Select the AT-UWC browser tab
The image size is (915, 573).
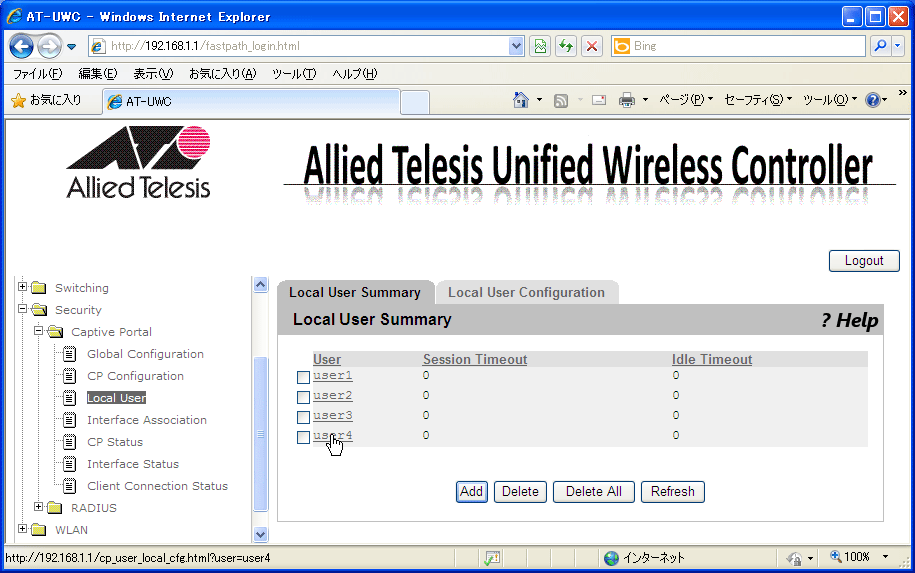pyautogui.click(x=251, y=102)
